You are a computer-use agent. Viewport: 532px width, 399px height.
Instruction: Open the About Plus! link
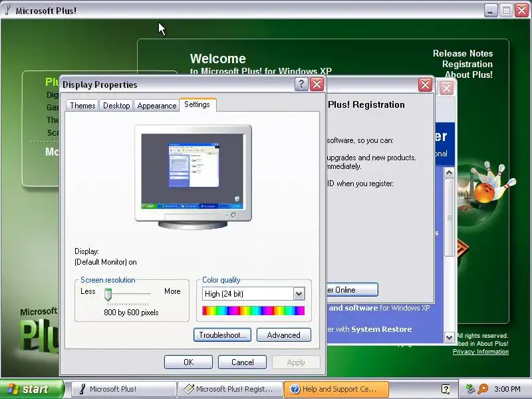point(469,74)
